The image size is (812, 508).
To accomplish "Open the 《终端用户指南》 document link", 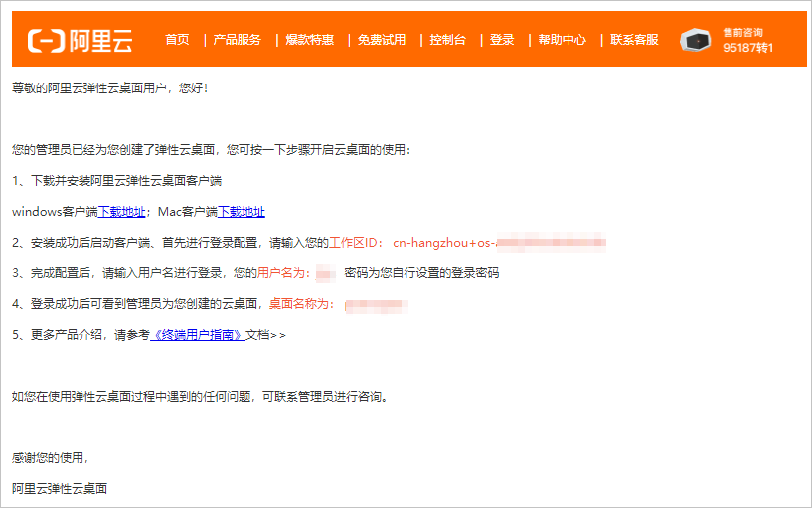I will (198, 335).
